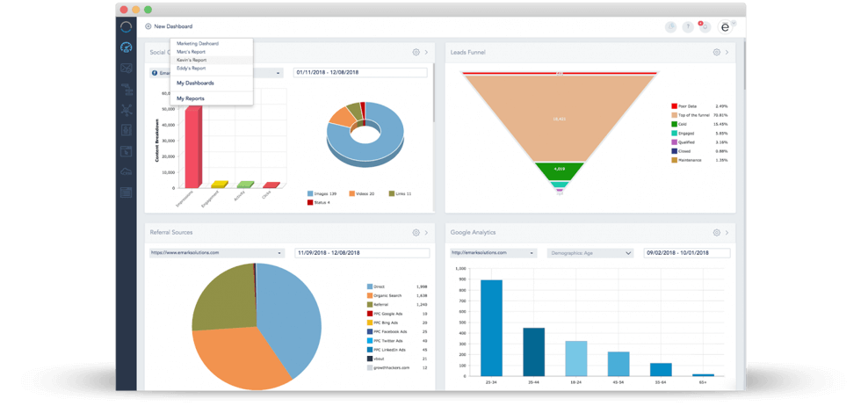Click the Maintenance legend entry

point(699,160)
